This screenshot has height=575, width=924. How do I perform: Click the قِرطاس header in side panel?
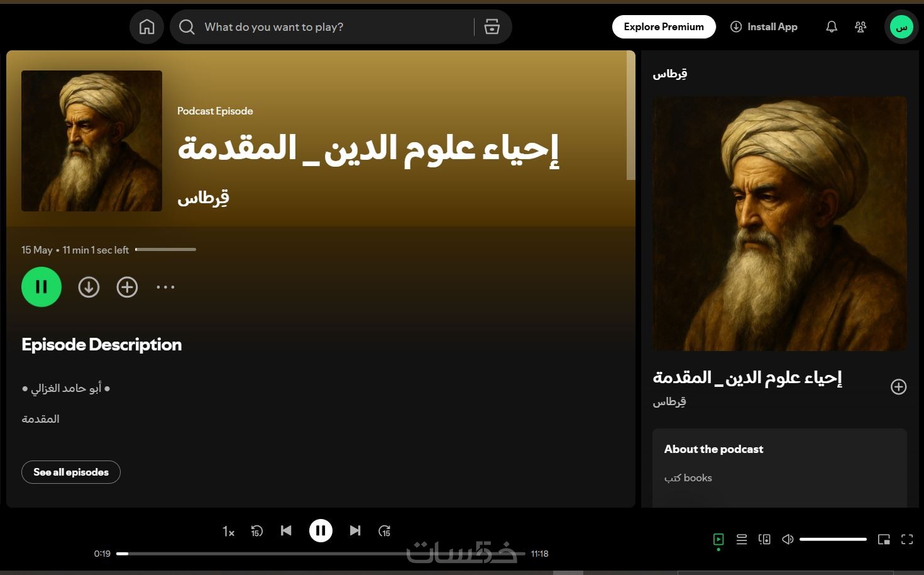(x=670, y=74)
